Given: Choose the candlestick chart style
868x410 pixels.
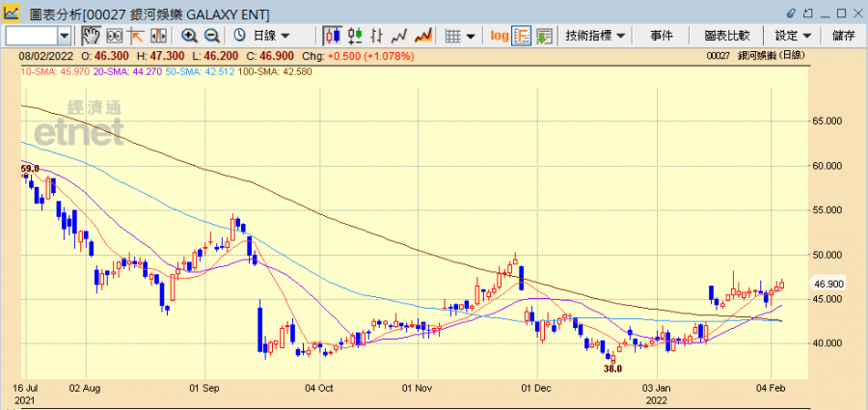Looking at the screenshot, I should click(x=334, y=36).
